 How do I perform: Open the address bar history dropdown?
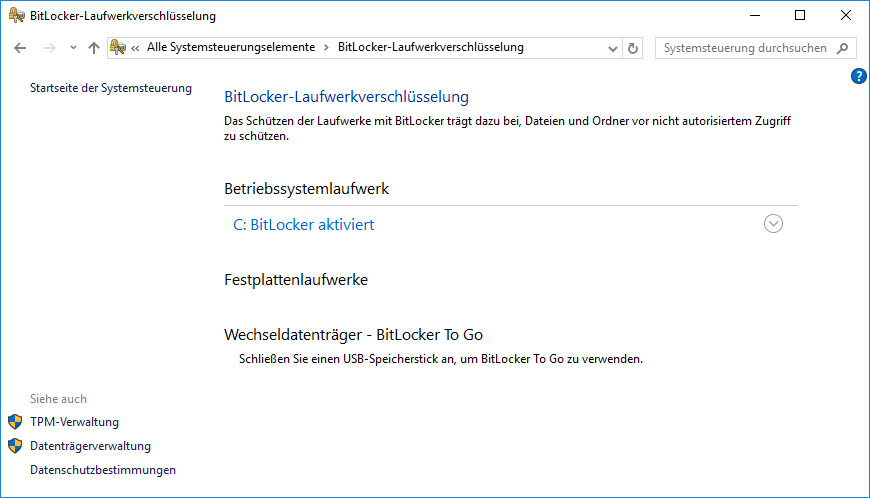613,48
